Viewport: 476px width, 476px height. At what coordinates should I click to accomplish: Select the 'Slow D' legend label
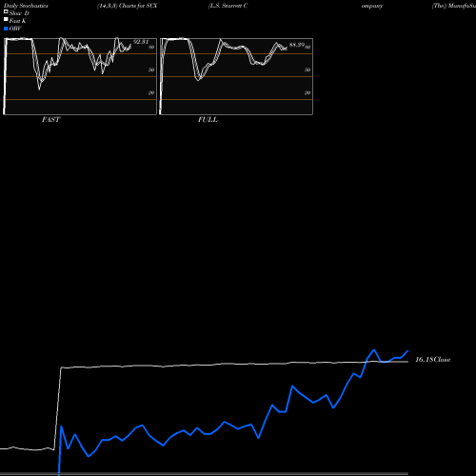point(19,13)
